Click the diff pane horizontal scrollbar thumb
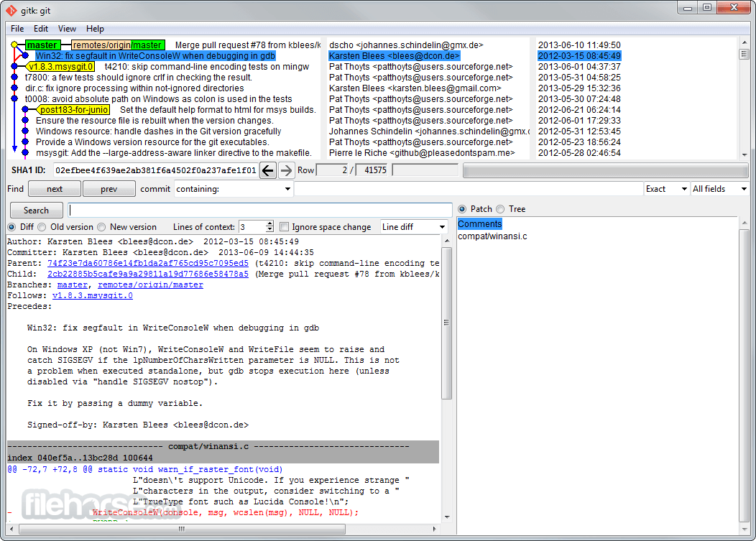The width and height of the screenshot is (756, 541). click(182, 529)
